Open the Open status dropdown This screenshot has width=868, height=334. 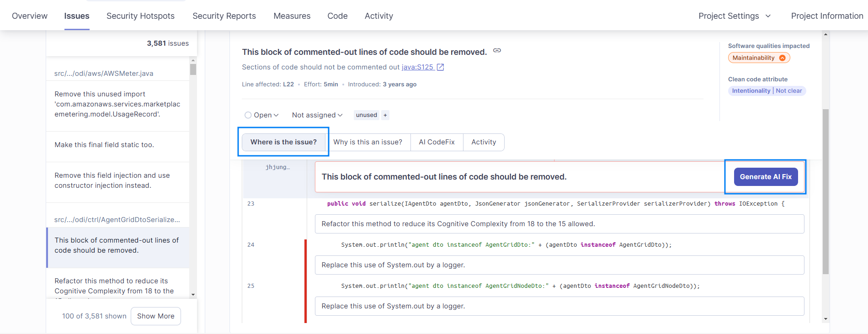(x=261, y=115)
